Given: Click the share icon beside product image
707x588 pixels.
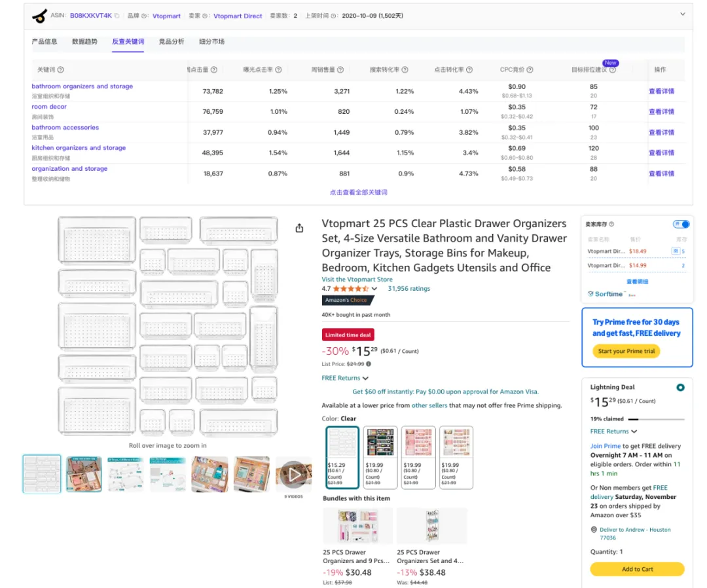Looking at the screenshot, I should point(299,228).
